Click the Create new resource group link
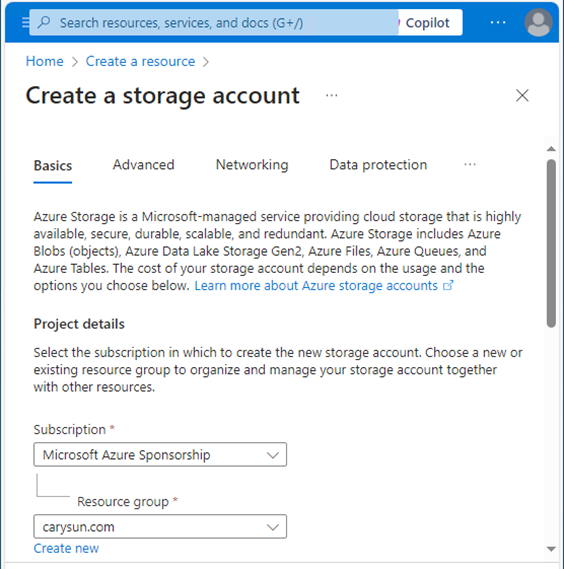Image resolution: width=564 pixels, height=569 pixels. tap(66, 548)
